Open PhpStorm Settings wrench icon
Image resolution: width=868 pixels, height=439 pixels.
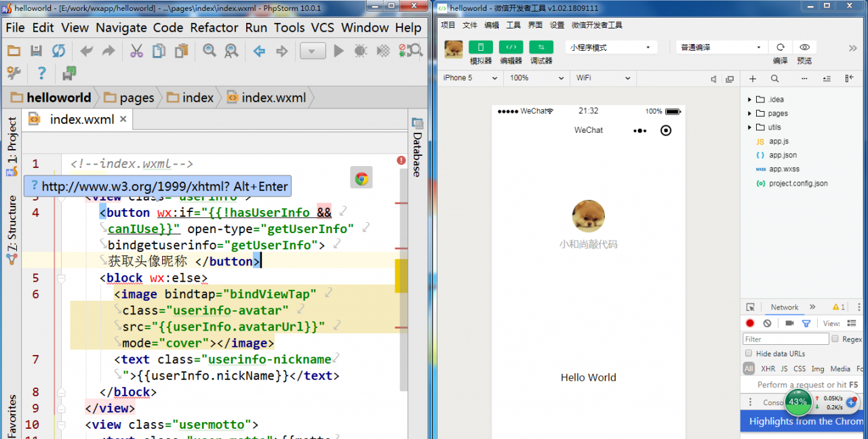pos(14,73)
